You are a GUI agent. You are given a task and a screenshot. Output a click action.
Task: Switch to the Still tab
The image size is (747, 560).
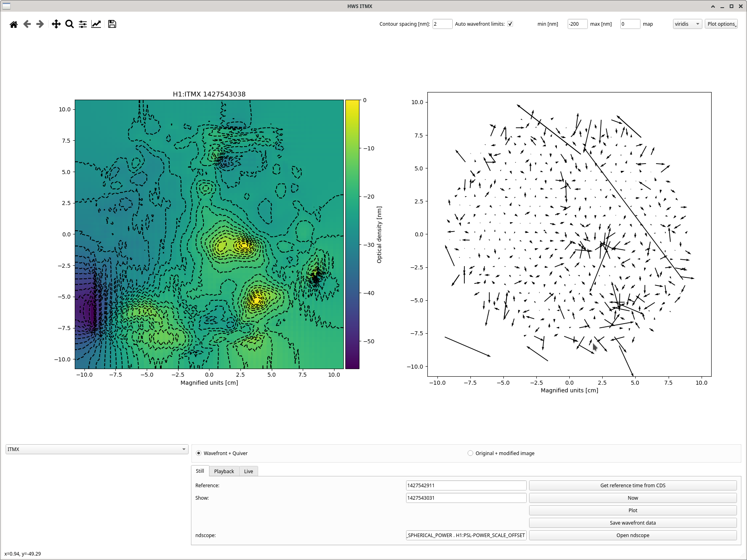[x=200, y=471]
